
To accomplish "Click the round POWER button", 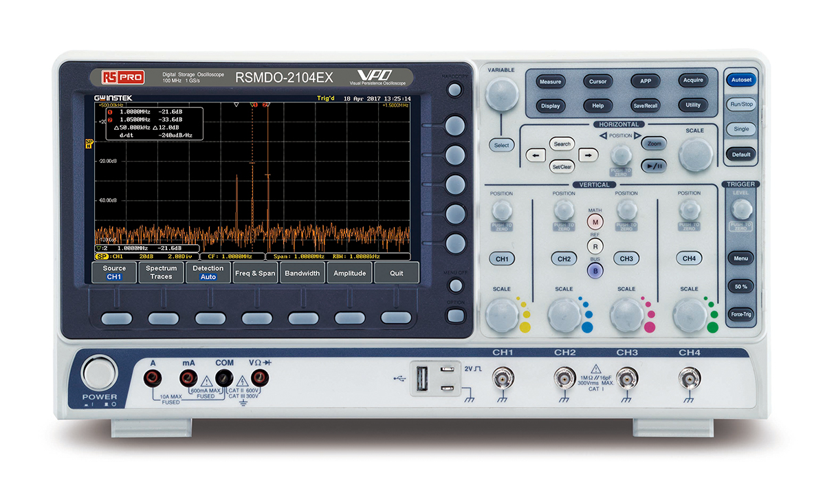I will click(100, 373).
